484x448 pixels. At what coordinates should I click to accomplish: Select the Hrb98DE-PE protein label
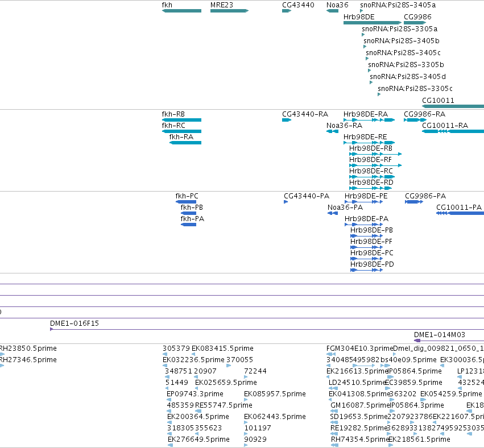[x=366, y=196]
